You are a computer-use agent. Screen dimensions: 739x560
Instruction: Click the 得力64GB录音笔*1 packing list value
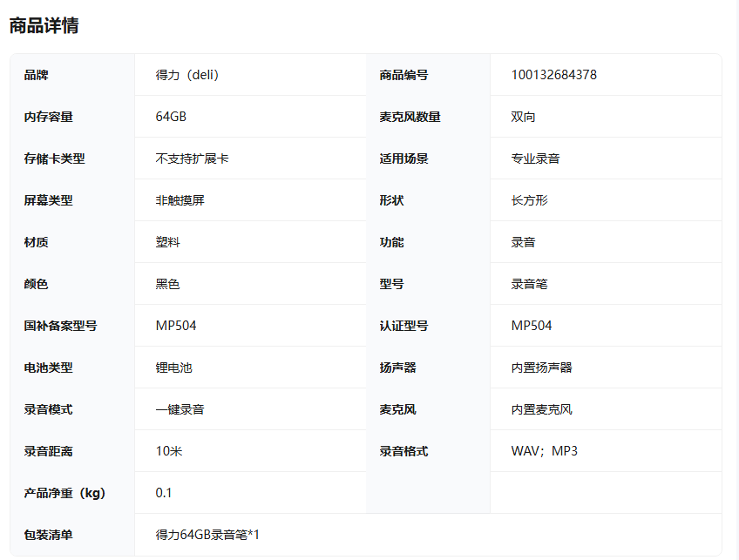click(x=207, y=536)
